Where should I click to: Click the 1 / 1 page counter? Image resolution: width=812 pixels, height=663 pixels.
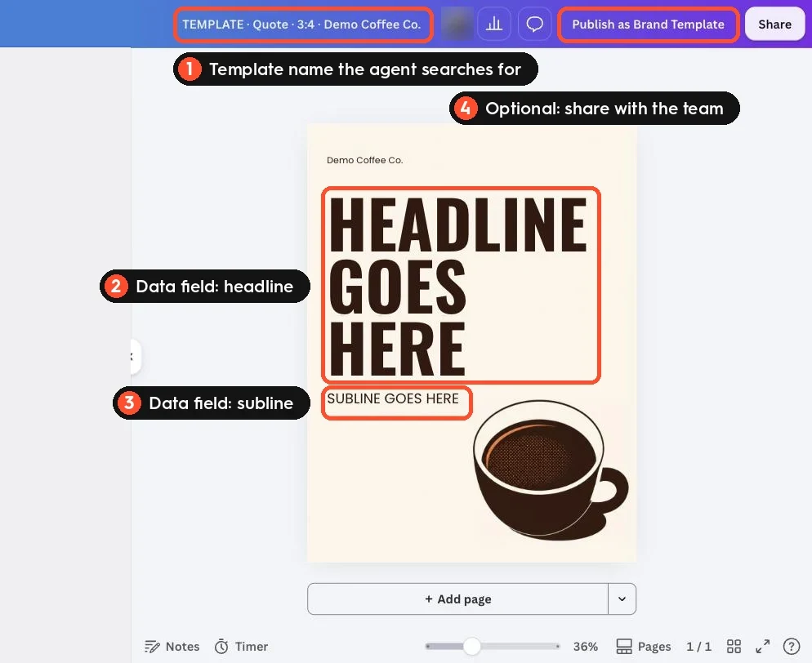[x=698, y=647]
